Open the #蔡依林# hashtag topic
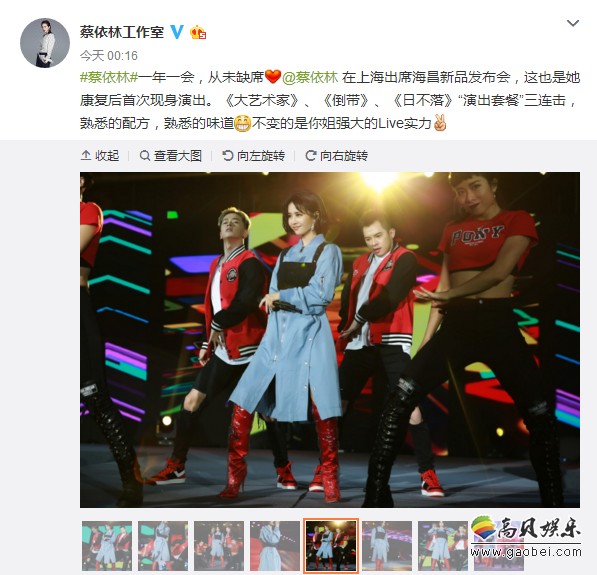The width and height of the screenshot is (597, 575). click(x=109, y=77)
